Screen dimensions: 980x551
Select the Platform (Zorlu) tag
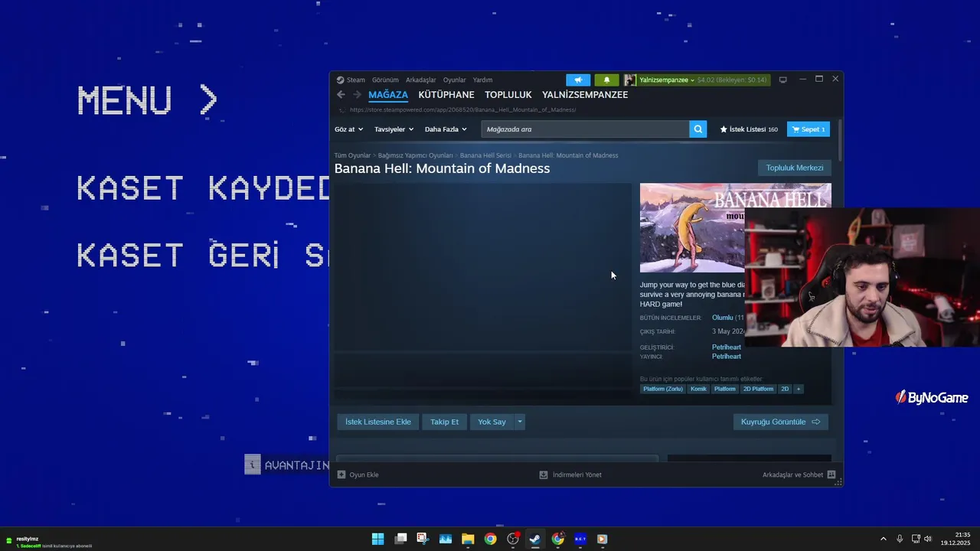point(663,389)
